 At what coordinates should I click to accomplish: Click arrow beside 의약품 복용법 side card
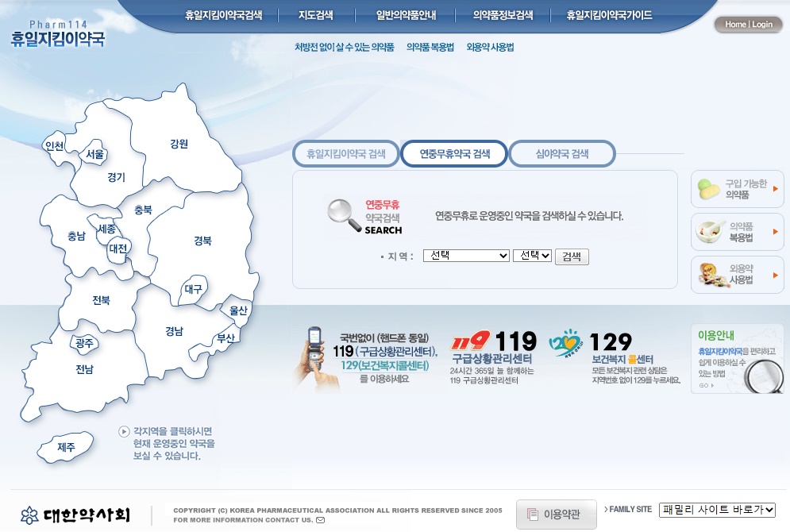(x=776, y=232)
